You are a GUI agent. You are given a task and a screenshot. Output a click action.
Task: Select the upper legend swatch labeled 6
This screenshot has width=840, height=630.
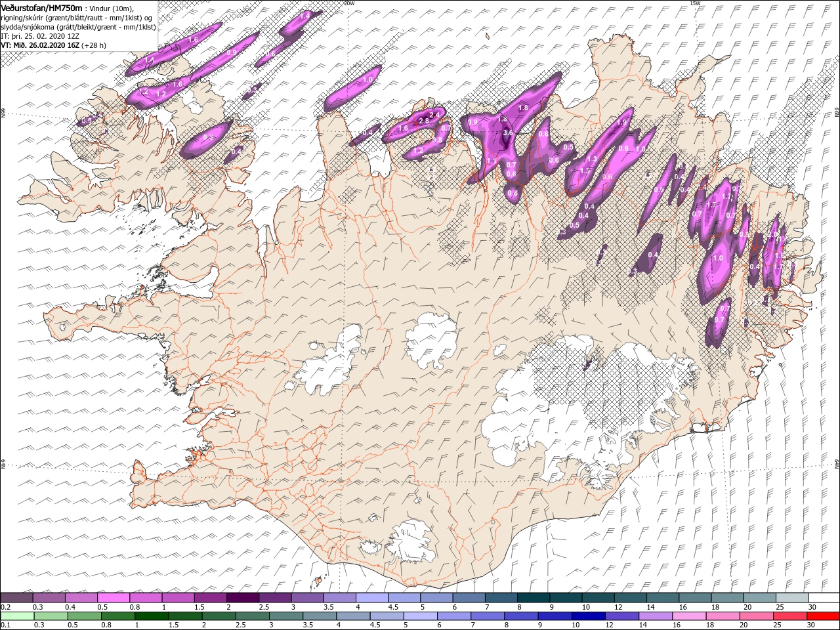(469, 597)
